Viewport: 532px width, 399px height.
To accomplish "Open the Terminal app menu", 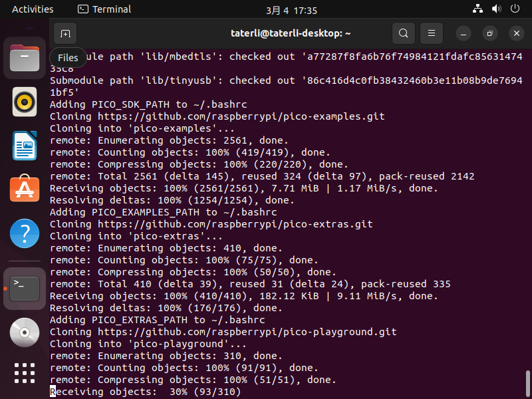I will (104, 9).
